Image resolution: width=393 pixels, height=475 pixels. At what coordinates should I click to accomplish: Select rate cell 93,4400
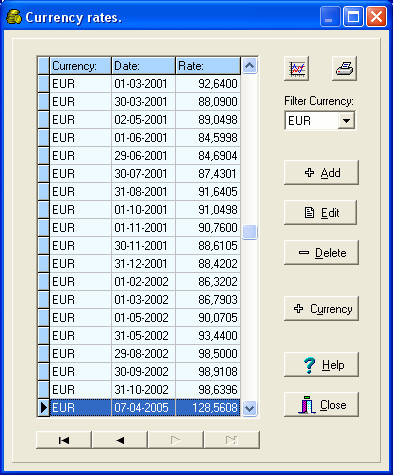208,336
